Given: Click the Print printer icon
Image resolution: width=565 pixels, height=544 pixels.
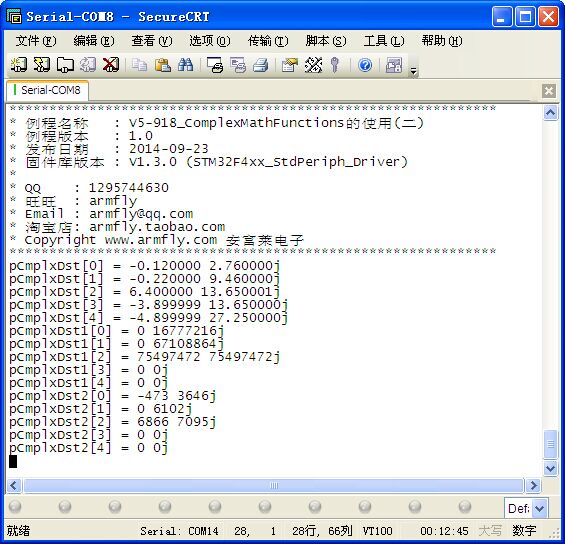Looking at the screenshot, I should [x=261, y=65].
